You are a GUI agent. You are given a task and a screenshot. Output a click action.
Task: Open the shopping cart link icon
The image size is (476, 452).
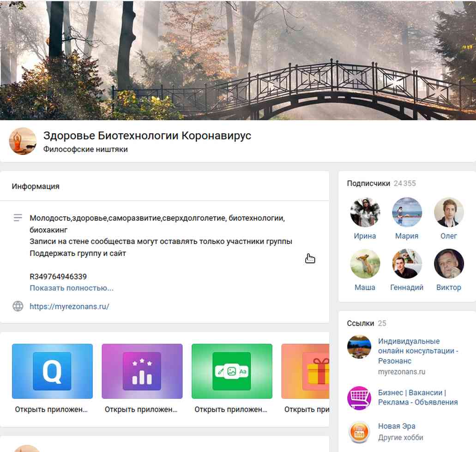coord(359,398)
